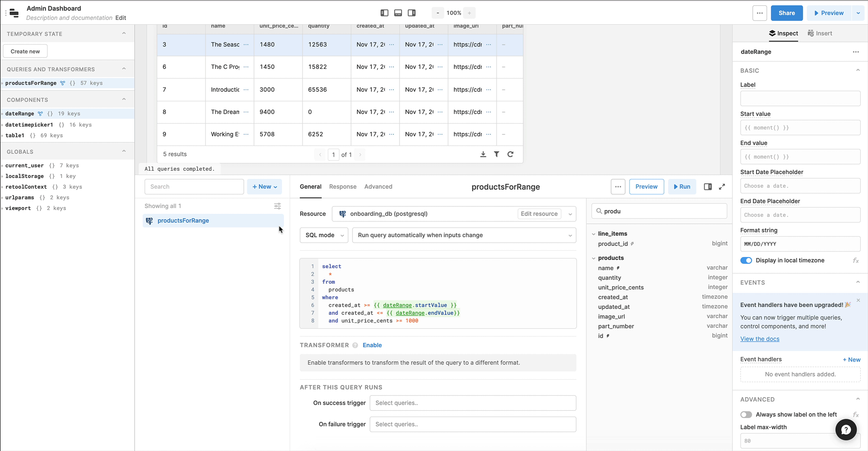Collapse the Queries and Transformers section
Viewport: 868px width, 451px height.
124,69
